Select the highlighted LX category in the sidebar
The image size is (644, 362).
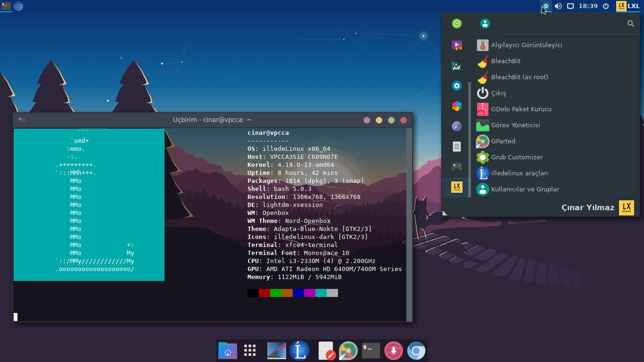(x=456, y=187)
